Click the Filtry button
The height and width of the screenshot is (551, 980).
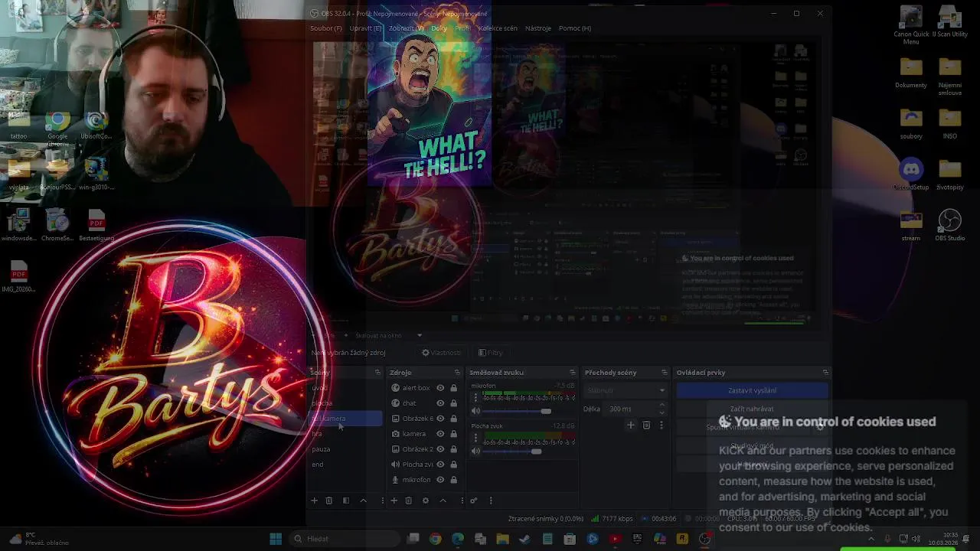(x=491, y=353)
